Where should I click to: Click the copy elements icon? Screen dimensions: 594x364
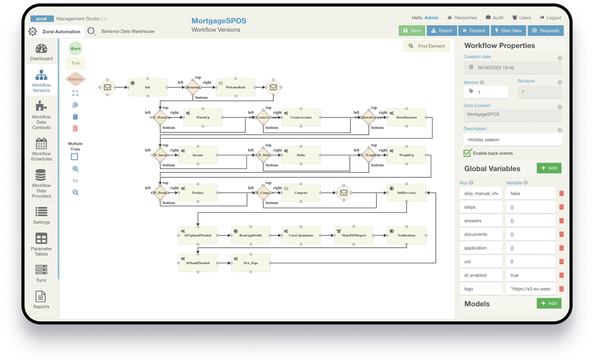point(75,105)
